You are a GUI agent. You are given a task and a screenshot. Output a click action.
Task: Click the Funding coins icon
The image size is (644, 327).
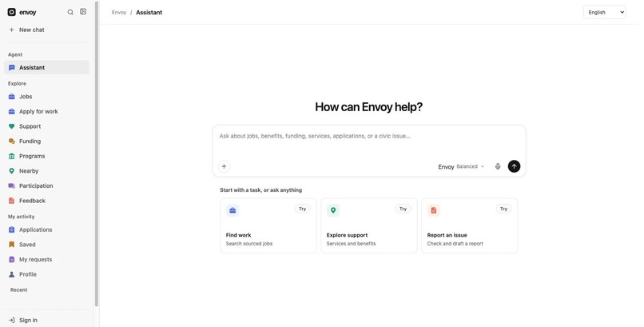point(11,141)
